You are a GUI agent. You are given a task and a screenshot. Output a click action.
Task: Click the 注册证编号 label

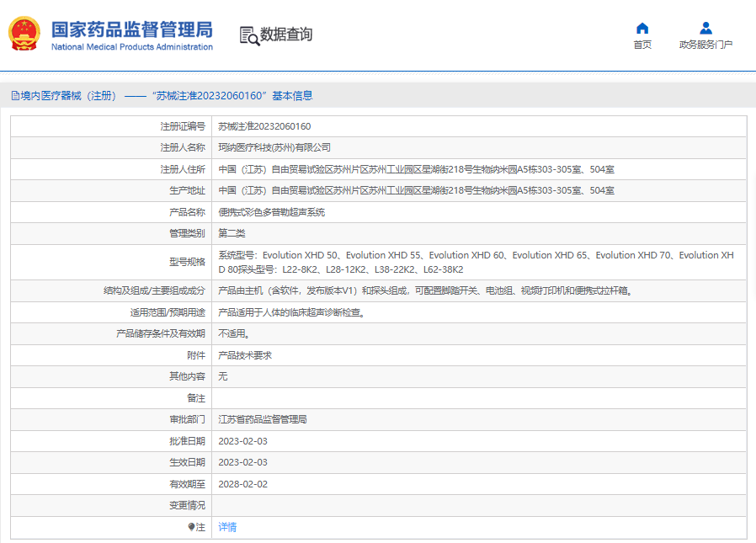[x=183, y=126]
